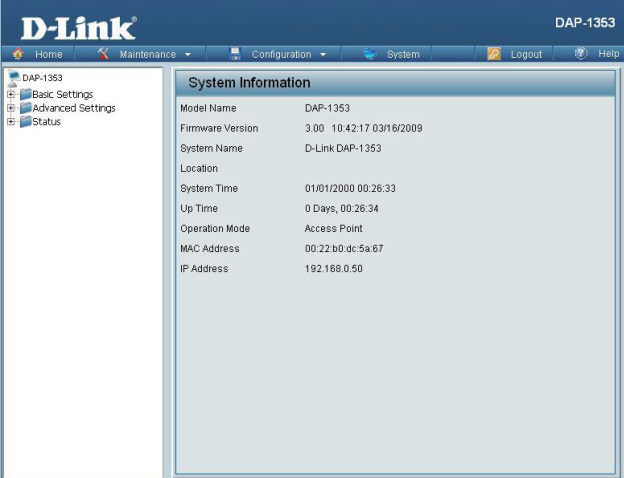Screen dimensions: 624x478
Task: Click the Advanced Settings folder icon
Action: point(26,108)
